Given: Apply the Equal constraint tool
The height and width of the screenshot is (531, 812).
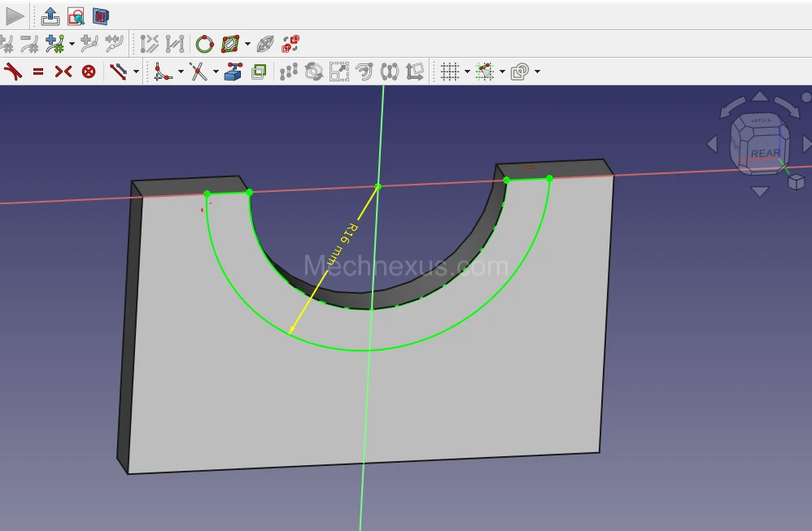Looking at the screenshot, I should coord(38,72).
